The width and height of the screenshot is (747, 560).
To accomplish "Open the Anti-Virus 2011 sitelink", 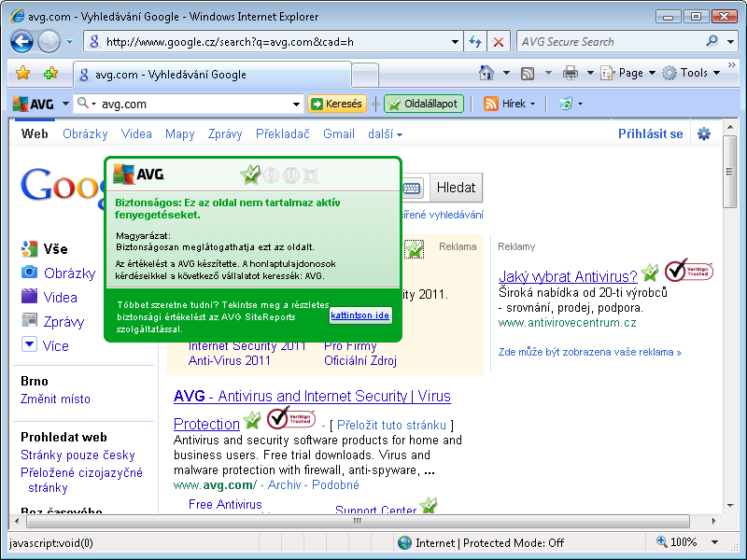I will click(229, 360).
